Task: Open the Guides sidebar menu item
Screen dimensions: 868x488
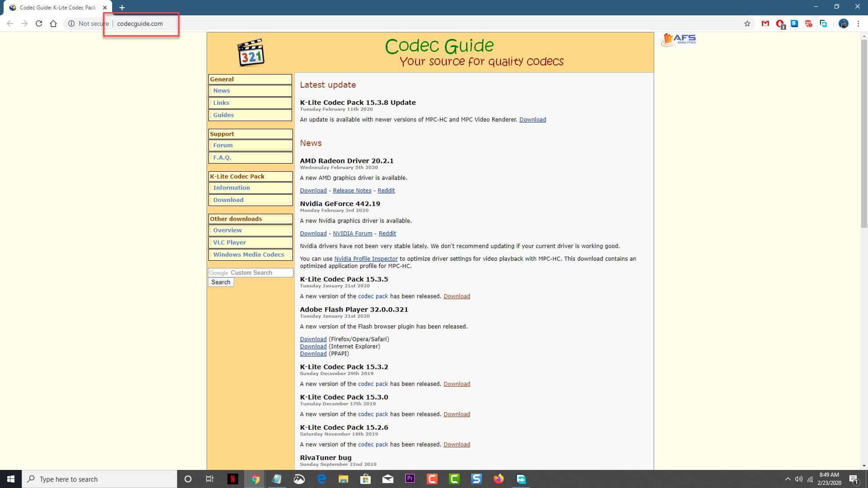Action: tap(250, 115)
